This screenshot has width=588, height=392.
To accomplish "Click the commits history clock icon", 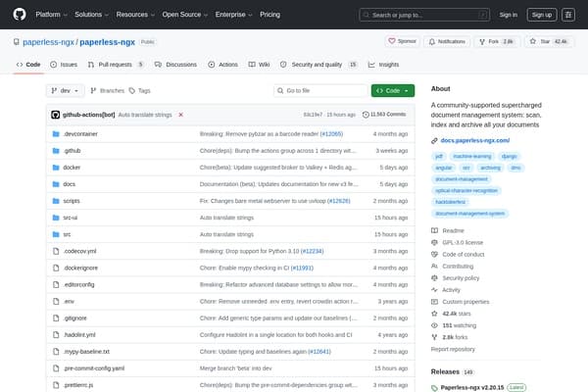I will pos(366,115).
